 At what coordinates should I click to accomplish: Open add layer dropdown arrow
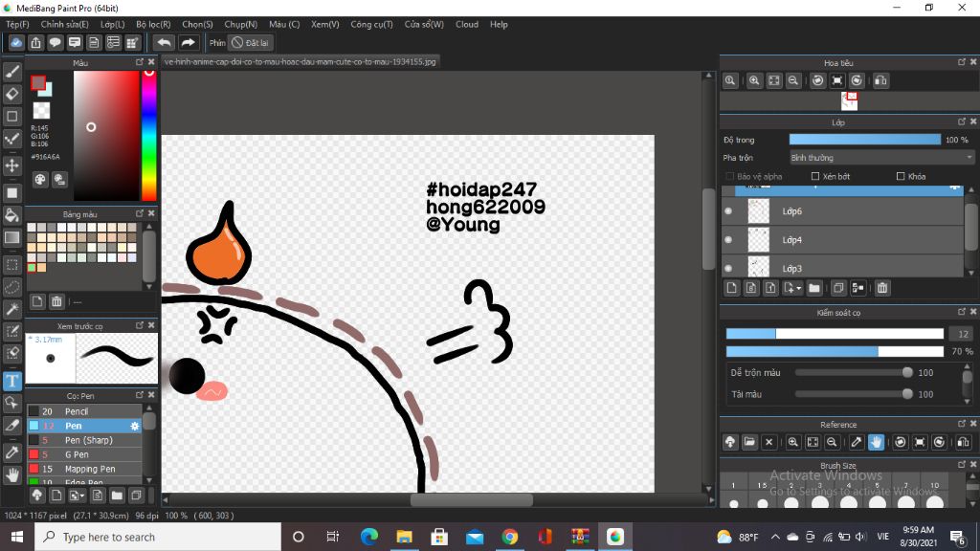point(798,289)
